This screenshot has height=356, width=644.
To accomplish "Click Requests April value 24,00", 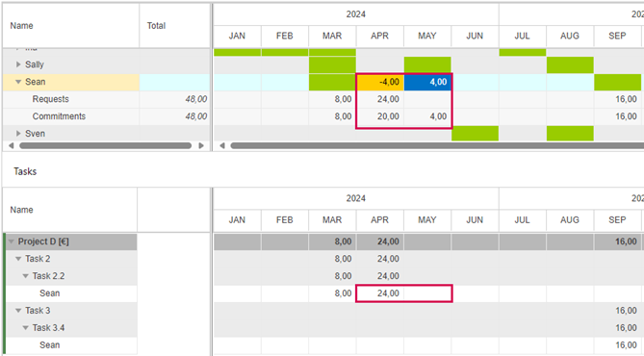I will tap(388, 99).
